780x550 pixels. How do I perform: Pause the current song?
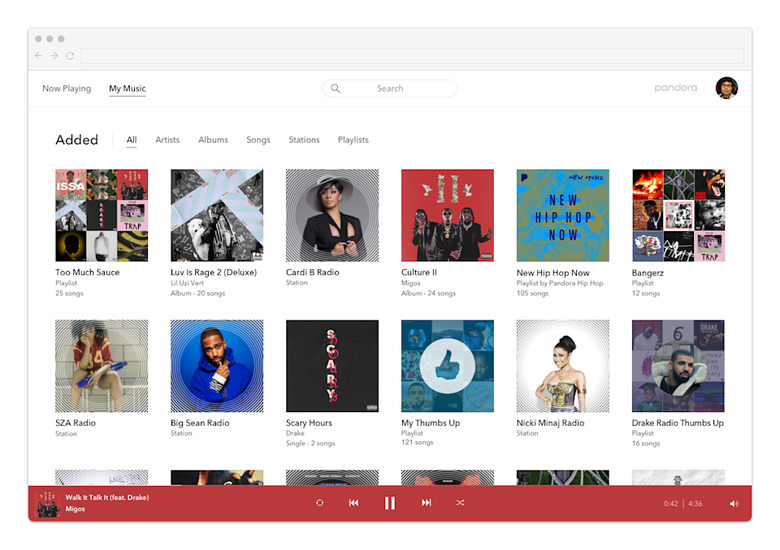pyautogui.click(x=390, y=503)
